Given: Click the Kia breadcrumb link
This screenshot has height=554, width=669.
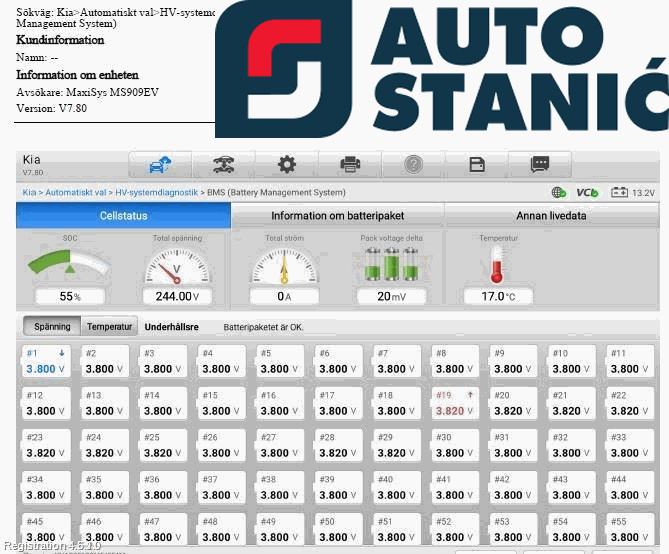Looking at the screenshot, I should point(29,192).
